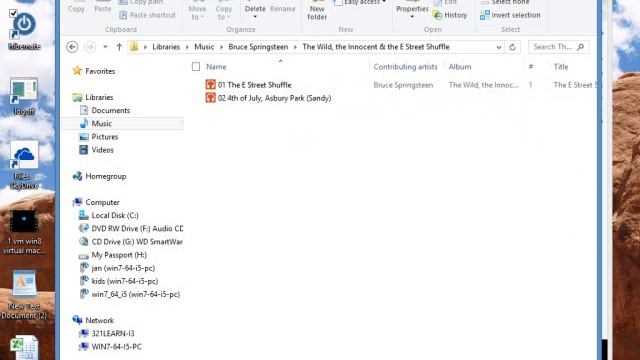Navigate to Bruce Springsteen breadcrumb

[x=258, y=47]
